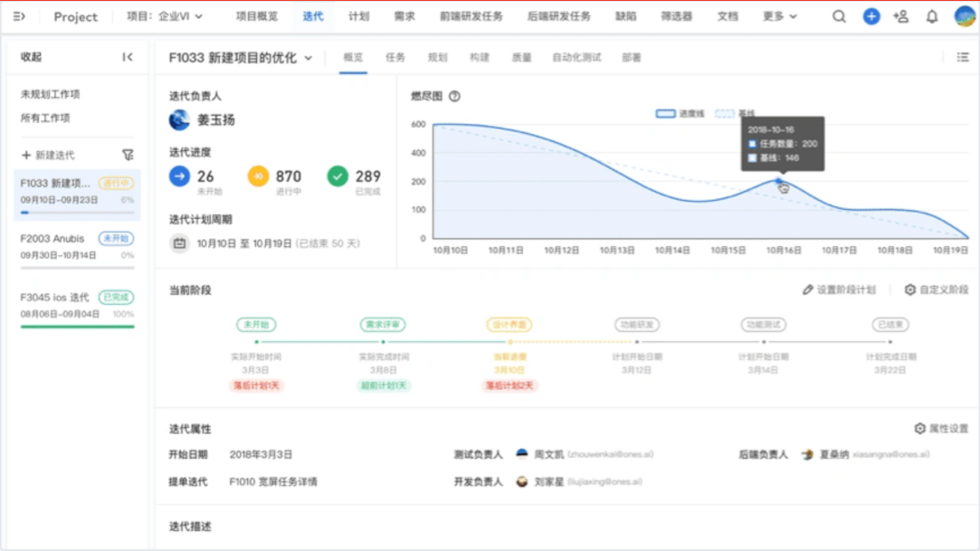This screenshot has width=980, height=551.
Task: Open the list view icon at top right
Action: click(x=963, y=57)
